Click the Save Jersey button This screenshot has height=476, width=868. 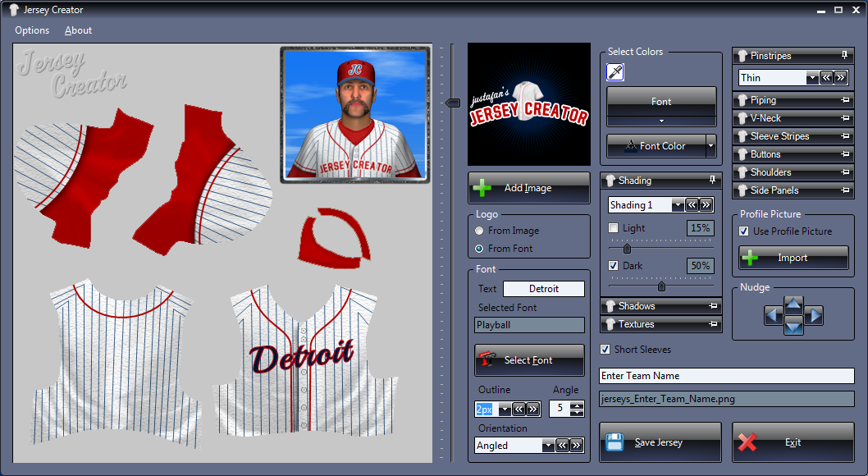pyautogui.click(x=660, y=442)
